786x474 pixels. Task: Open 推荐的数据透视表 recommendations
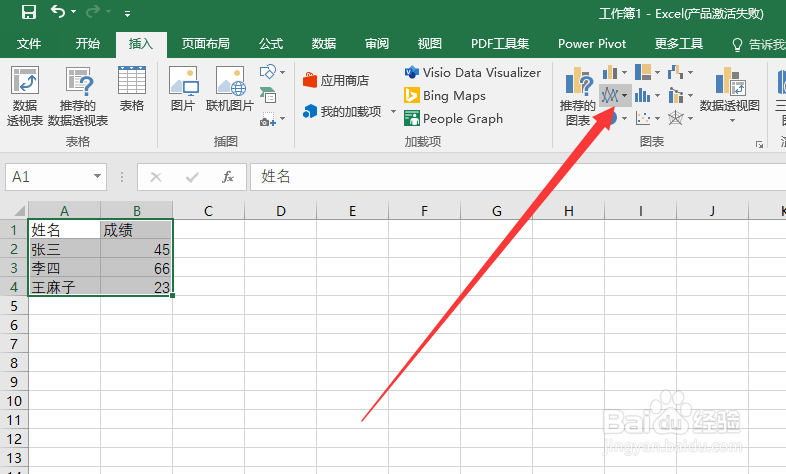click(78, 96)
